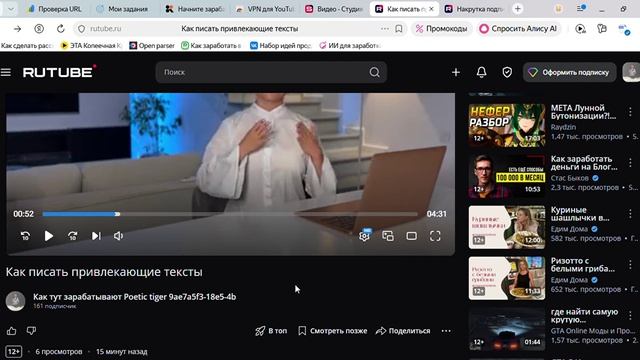Open the notifications bell

click(x=481, y=72)
